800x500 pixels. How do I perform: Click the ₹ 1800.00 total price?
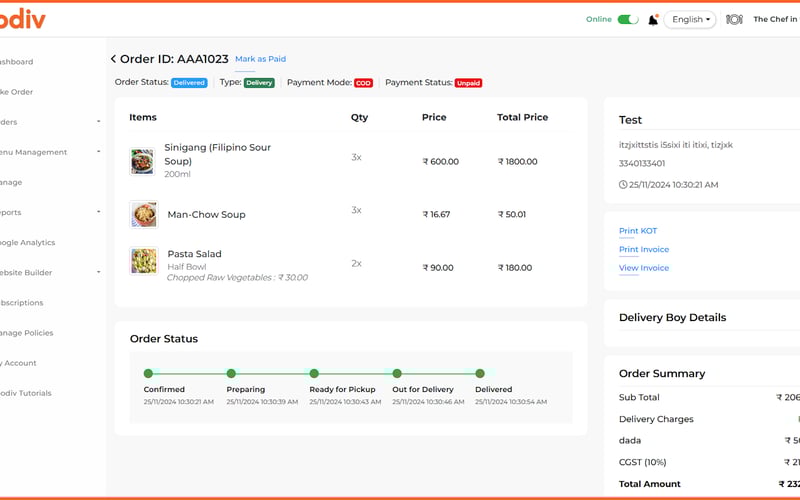517,162
